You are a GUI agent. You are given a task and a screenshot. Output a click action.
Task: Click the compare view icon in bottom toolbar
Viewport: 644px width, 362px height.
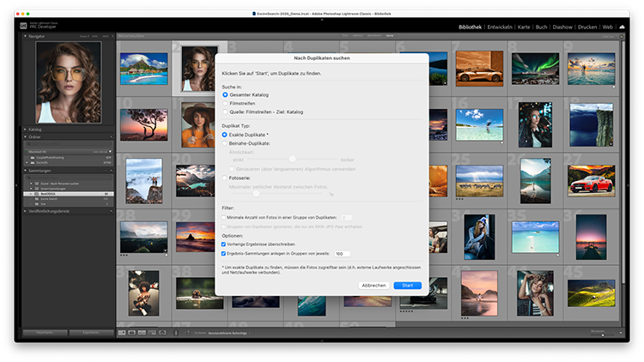[x=142, y=332]
